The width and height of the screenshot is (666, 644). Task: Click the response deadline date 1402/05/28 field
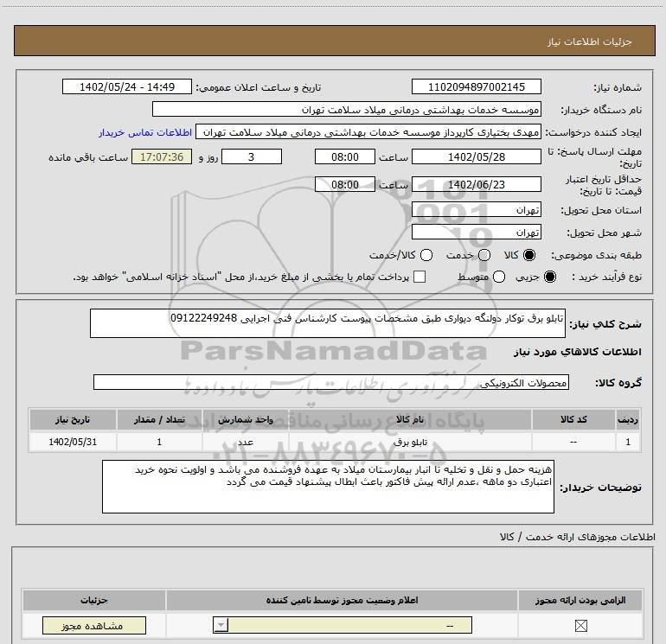pos(477,156)
